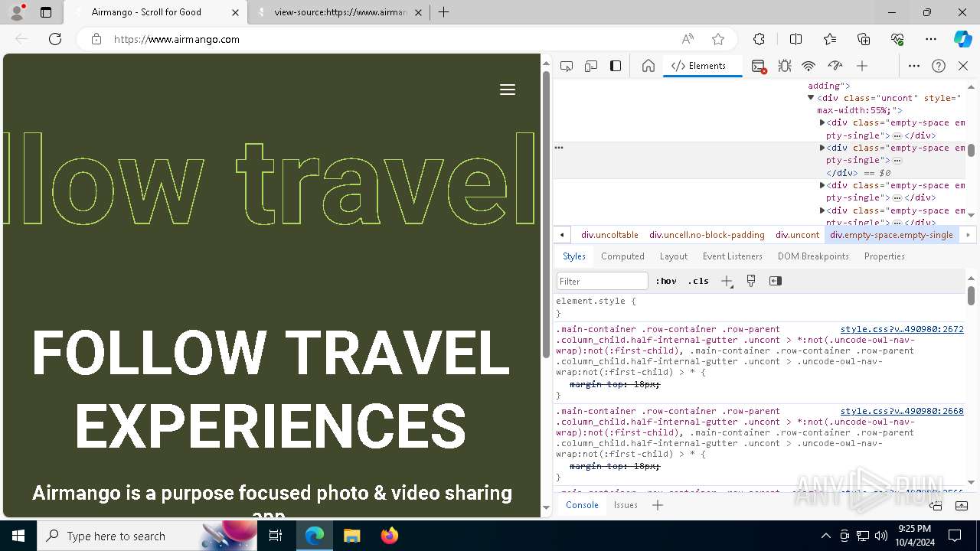
Task: Toggle the :hov element state panel
Action: point(666,281)
